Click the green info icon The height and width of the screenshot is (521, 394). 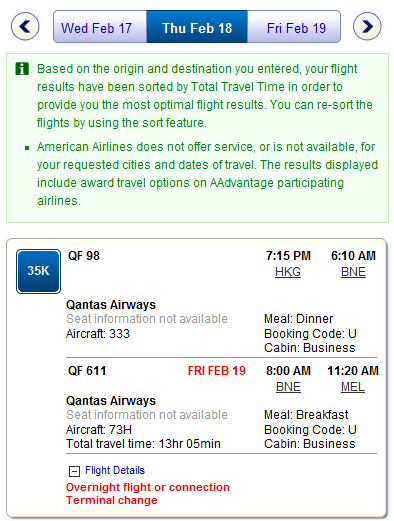pos(22,69)
